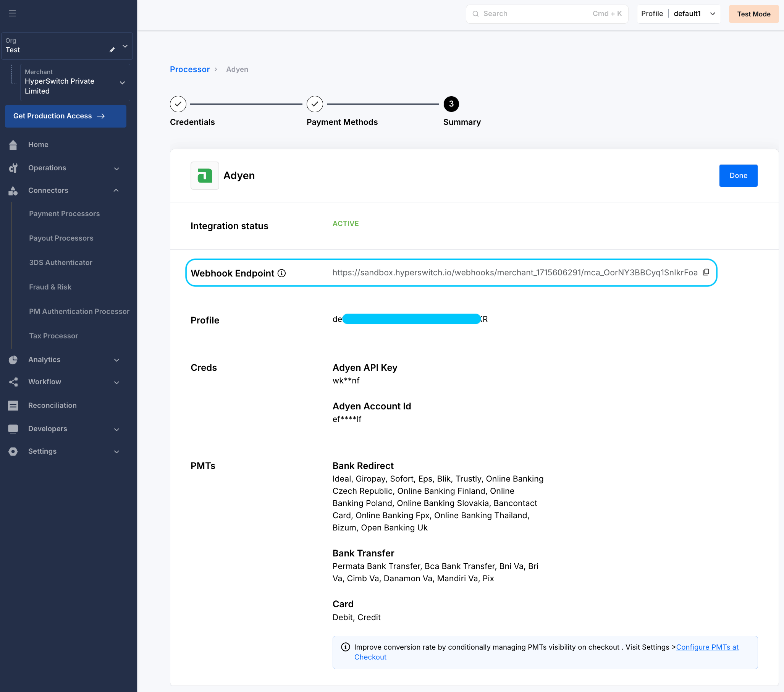
Task: Click the search magnifier icon
Action: (x=475, y=14)
